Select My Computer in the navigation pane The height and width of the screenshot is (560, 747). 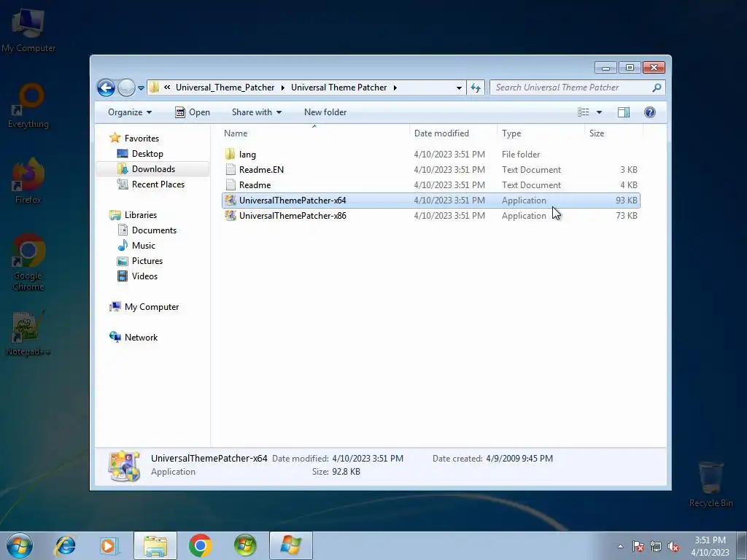(152, 307)
